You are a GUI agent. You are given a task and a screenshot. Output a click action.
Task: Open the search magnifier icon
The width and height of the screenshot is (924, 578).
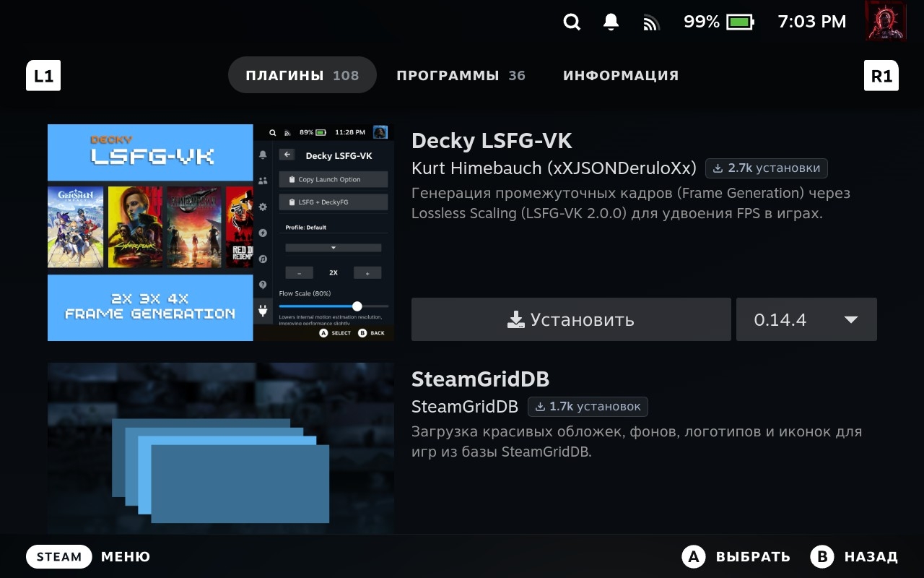click(x=572, y=22)
